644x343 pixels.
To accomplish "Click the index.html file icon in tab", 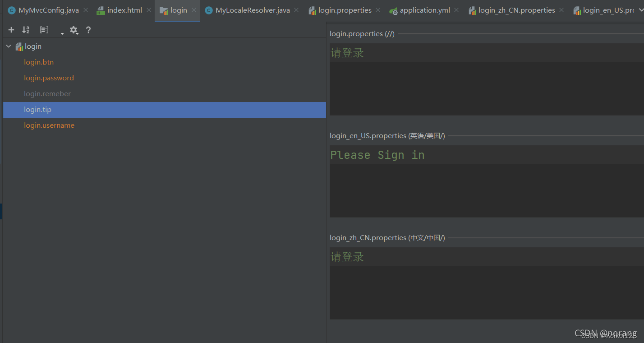I will tap(100, 9).
